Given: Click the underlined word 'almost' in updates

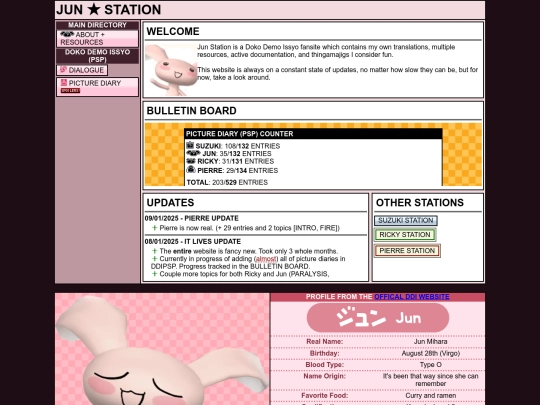Looking at the screenshot, I should click(x=266, y=259).
